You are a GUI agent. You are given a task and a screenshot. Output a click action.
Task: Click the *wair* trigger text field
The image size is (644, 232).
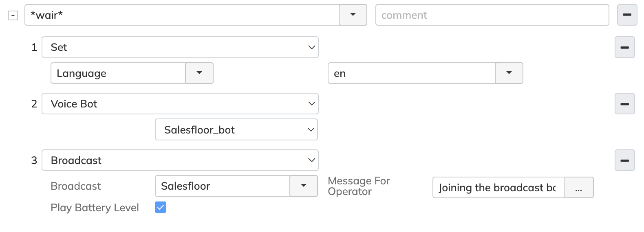coord(182,15)
